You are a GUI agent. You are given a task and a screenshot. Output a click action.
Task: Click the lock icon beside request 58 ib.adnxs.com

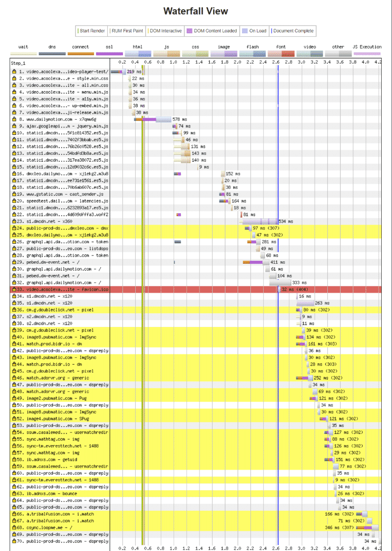click(x=14, y=460)
